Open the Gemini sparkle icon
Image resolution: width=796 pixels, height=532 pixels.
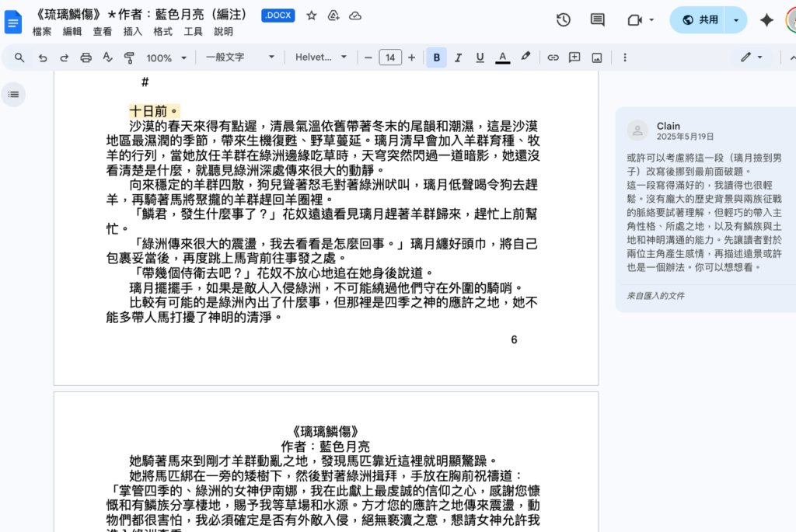click(x=766, y=19)
